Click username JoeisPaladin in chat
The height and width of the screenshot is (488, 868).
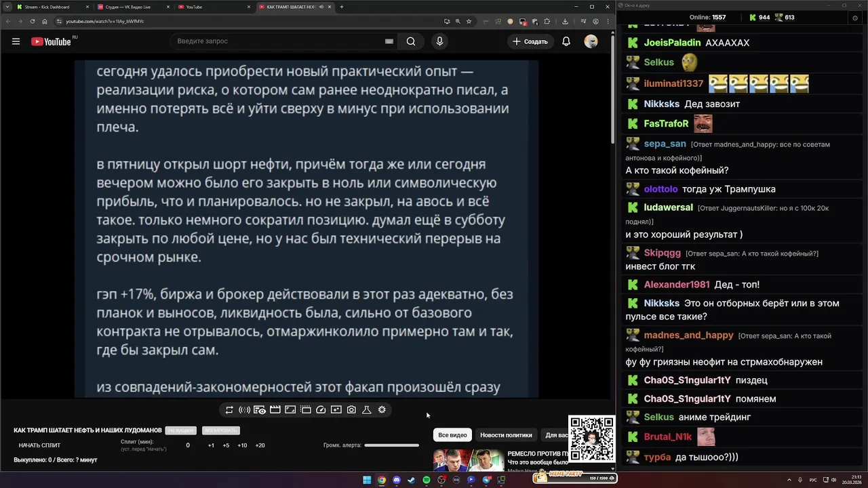point(672,43)
